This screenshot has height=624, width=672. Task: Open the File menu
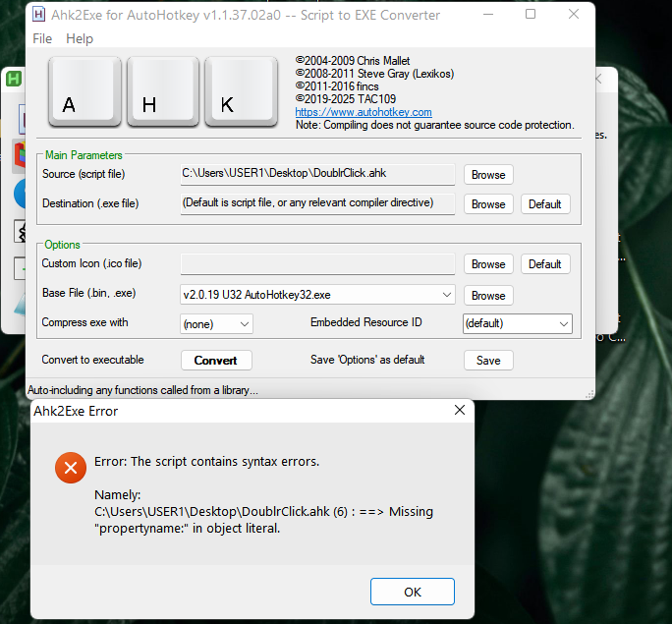42,38
